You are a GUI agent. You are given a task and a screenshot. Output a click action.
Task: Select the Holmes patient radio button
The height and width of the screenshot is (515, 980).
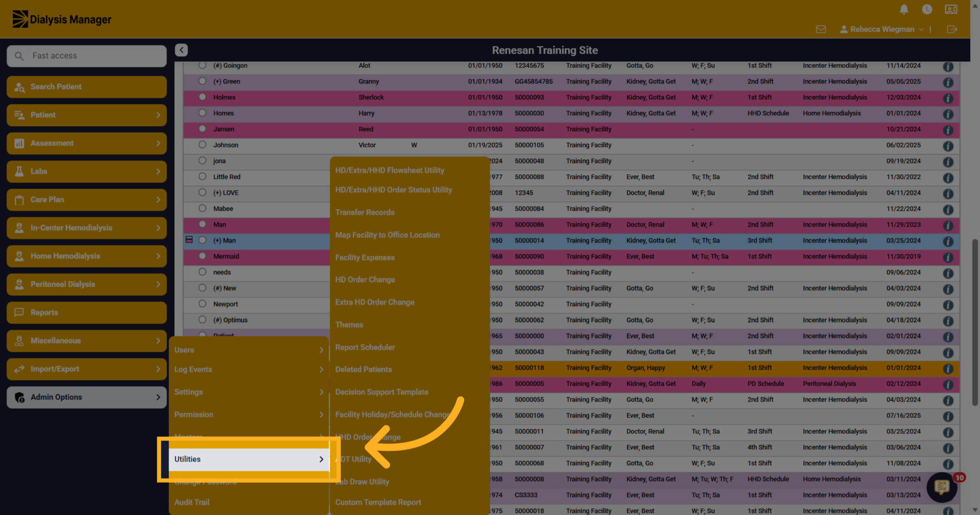[x=203, y=97]
